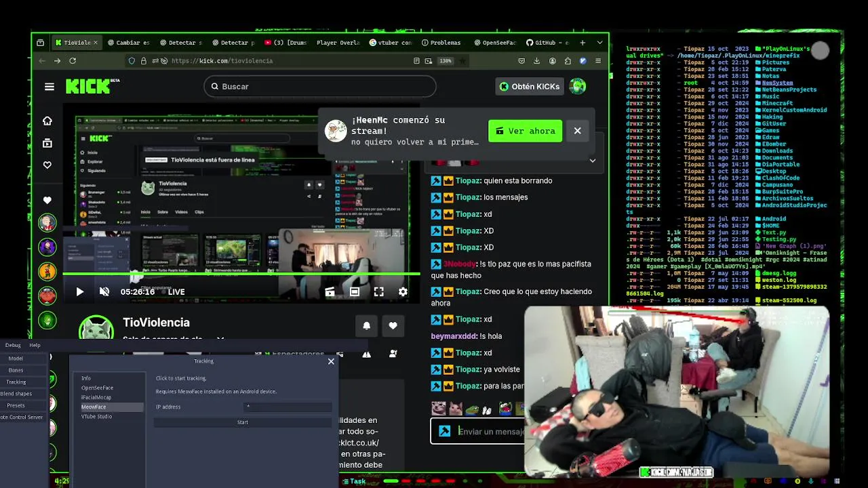Open the Debug menu in VSeeFace window
The image size is (868, 488).
pos(13,346)
